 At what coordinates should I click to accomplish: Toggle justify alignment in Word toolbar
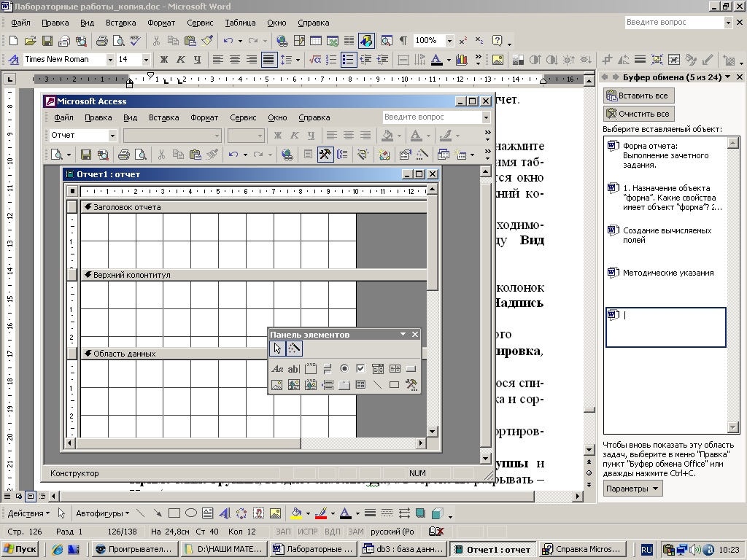point(268,60)
